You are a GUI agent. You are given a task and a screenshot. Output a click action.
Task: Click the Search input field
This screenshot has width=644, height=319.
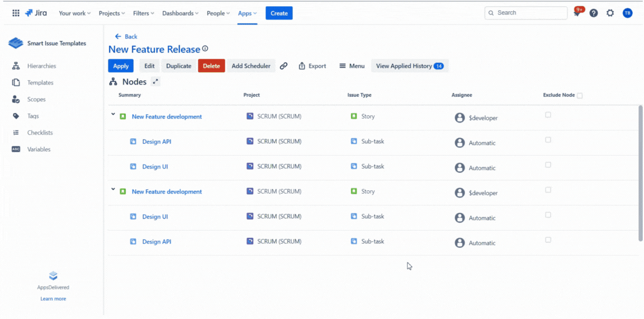click(525, 13)
